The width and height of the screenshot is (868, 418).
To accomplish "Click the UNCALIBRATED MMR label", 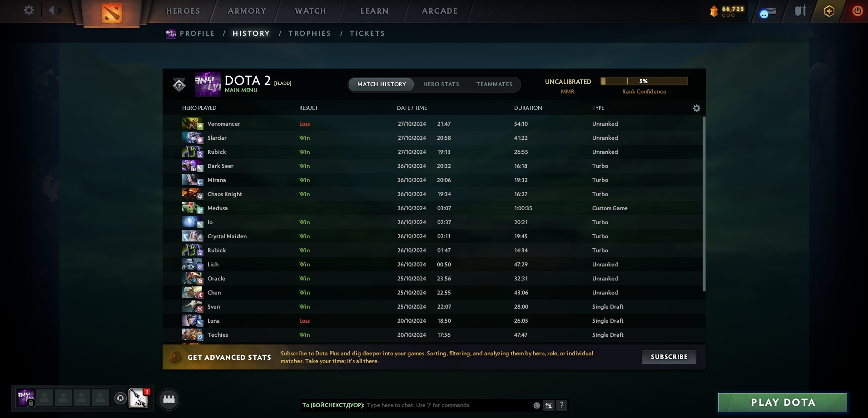I will 568,86.
